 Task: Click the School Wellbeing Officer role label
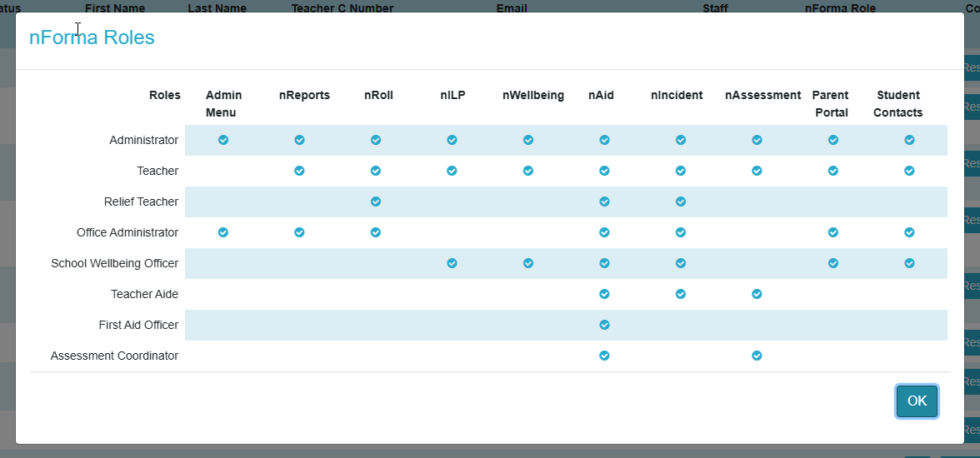[x=115, y=263]
